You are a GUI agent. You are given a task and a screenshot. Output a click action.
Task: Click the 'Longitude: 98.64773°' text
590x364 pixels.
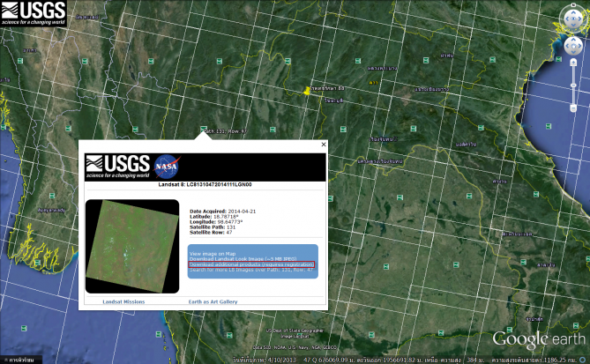[x=216, y=222]
